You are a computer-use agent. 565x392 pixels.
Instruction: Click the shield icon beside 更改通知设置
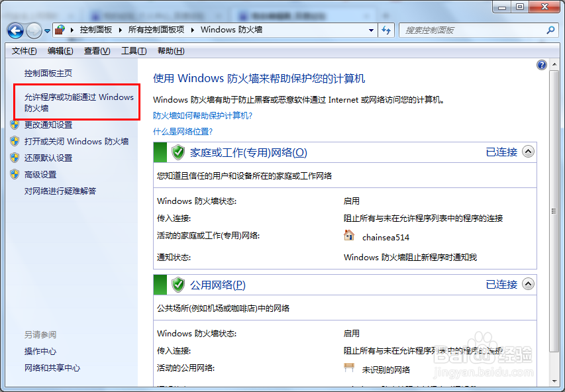(15, 124)
